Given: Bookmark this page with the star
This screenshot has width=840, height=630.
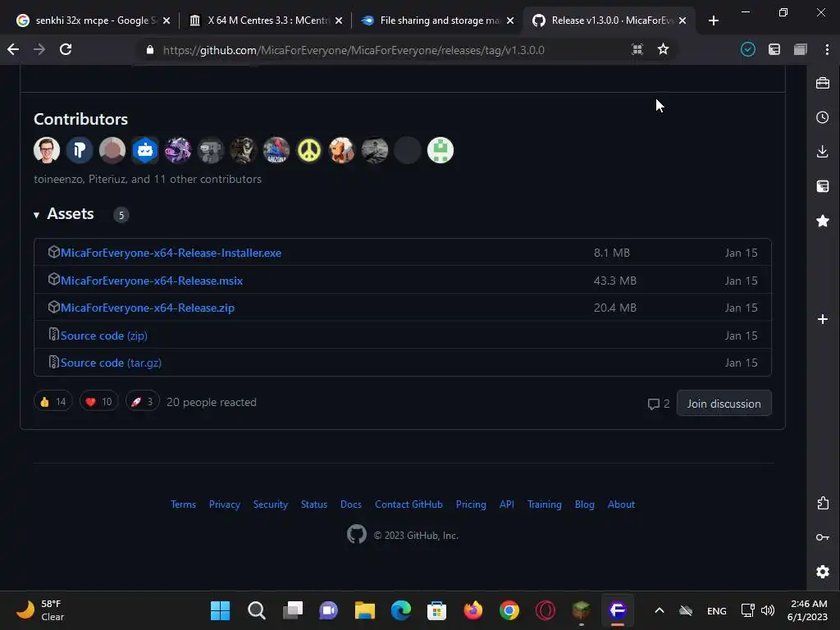Looking at the screenshot, I should pos(663,50).
